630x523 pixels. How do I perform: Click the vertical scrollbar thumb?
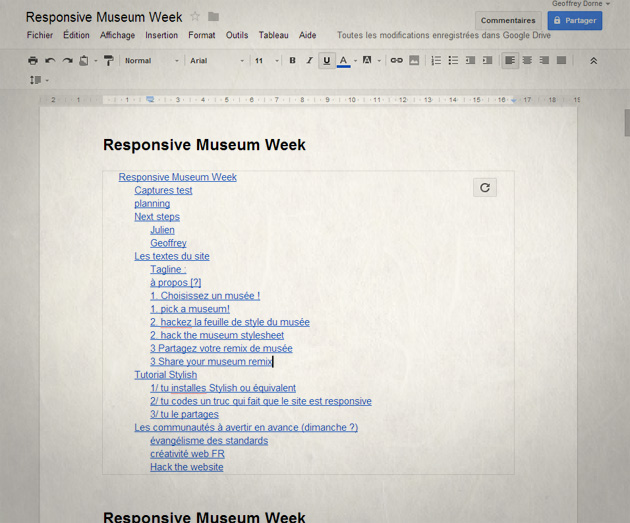626,121
